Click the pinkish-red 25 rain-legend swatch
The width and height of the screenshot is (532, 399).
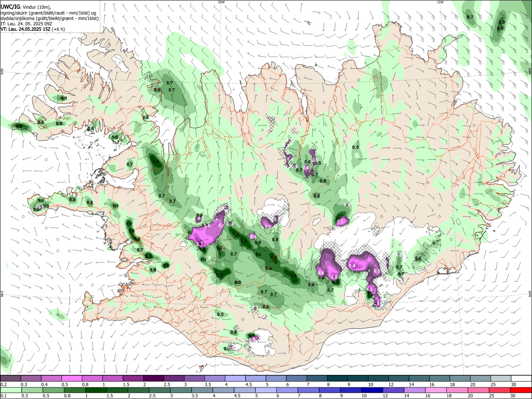coord(499,390)
